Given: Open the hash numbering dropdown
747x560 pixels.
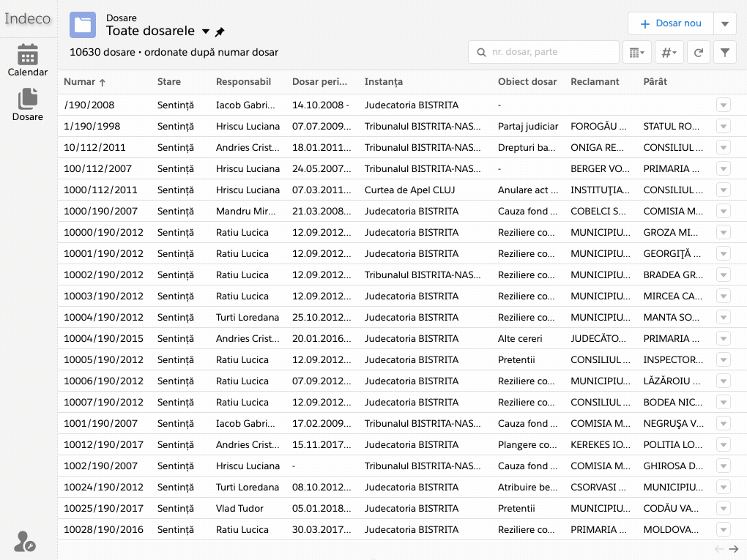Looking at the screenshot, I should 668,53.
